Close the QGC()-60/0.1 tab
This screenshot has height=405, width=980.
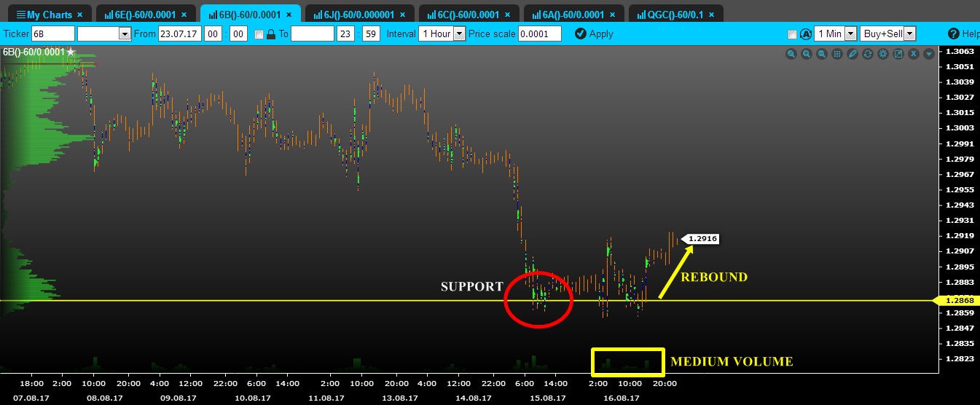point(710,15)
